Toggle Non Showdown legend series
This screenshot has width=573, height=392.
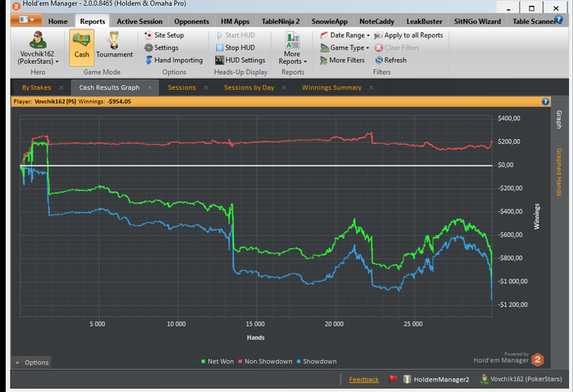click(x=265, y=362)
